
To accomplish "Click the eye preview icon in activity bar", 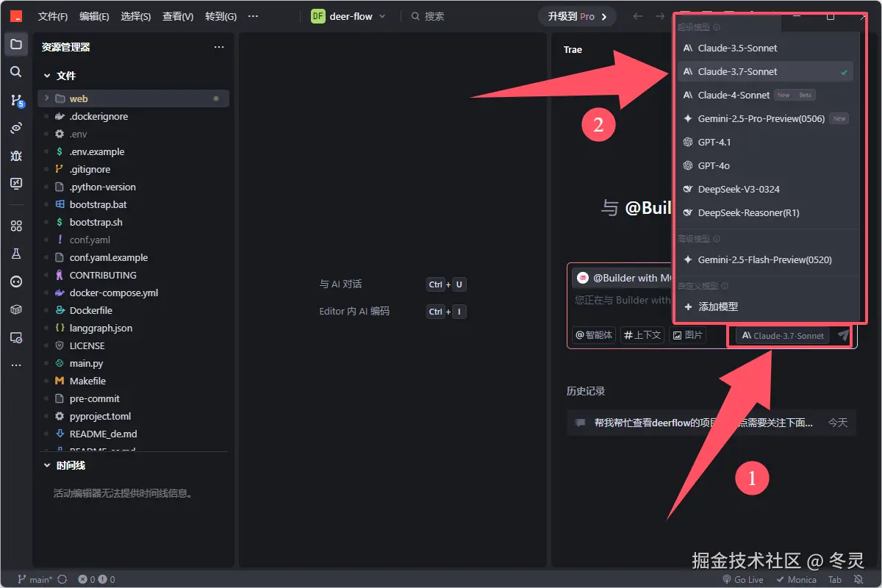I will [16, 128].
